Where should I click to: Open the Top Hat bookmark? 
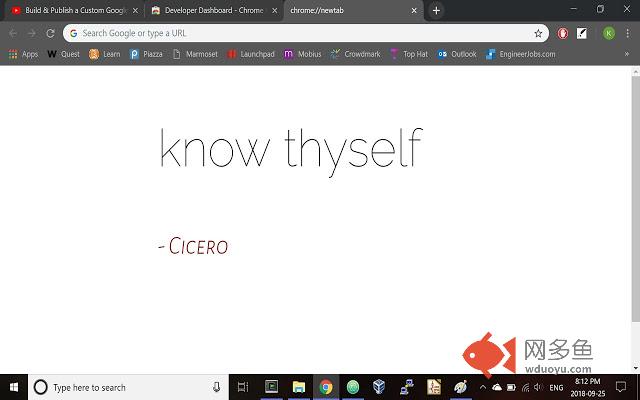pos(409,54)
